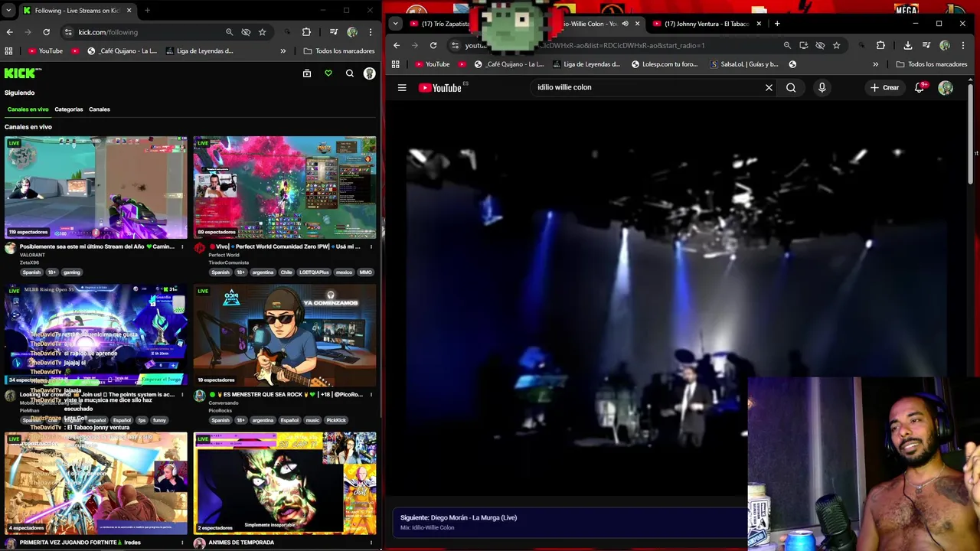This screenshot has height=551, width=980.
Task: Click install app icon in YouTube address bar
Action: point(803,45)
